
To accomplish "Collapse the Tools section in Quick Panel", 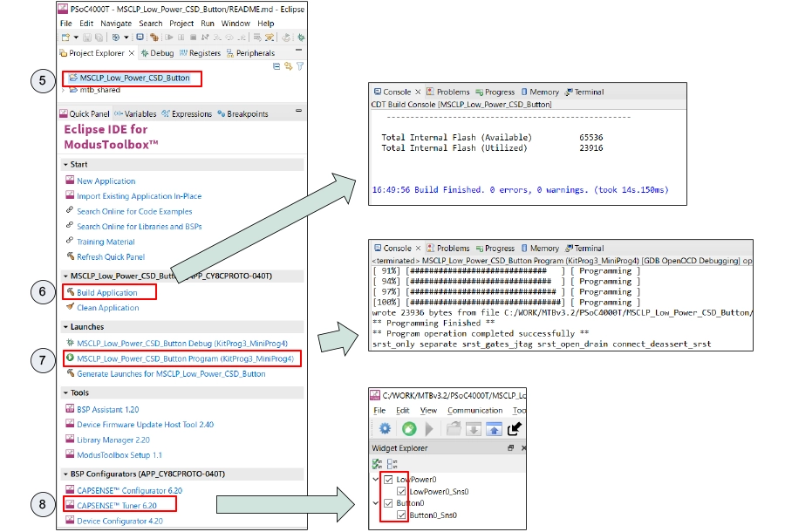I will coord(65,392).
